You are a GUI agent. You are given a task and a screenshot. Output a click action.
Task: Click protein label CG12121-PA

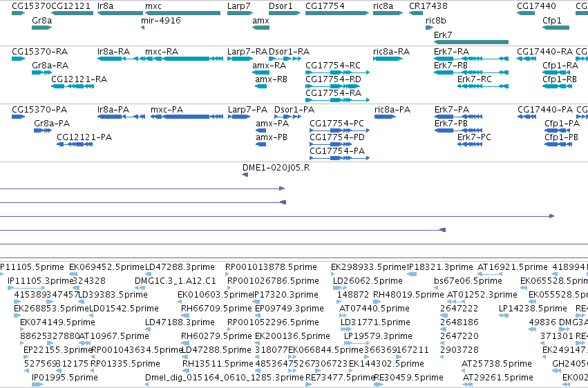point(84,137)
